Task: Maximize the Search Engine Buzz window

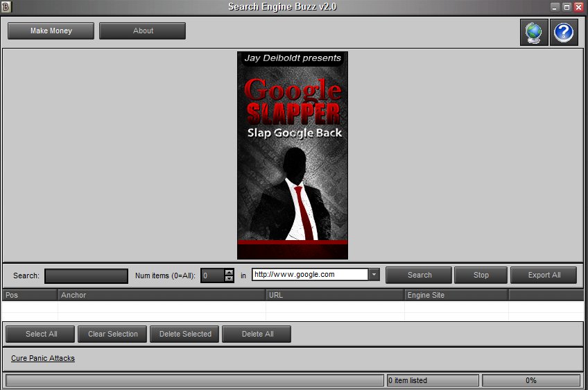Action: click(567, 7)
